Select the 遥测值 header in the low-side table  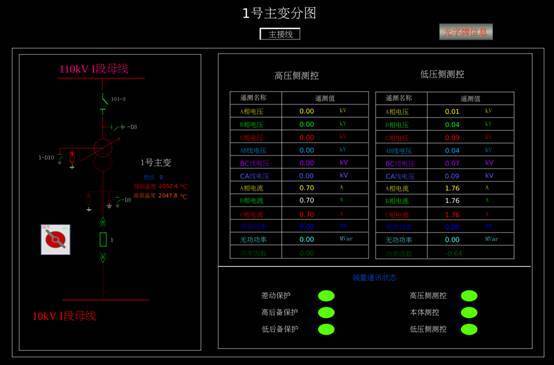pyautogui.click(x=470, y=99)
